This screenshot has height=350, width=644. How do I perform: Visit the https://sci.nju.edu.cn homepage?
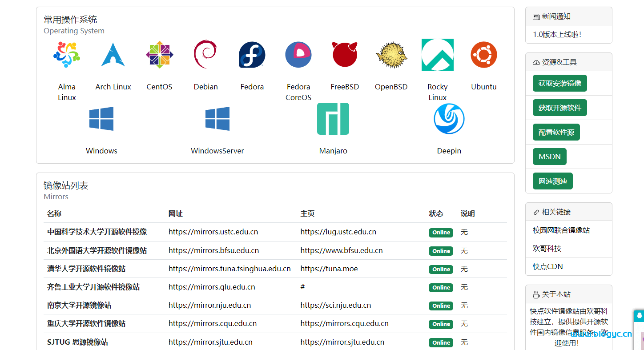click(336, 305)
